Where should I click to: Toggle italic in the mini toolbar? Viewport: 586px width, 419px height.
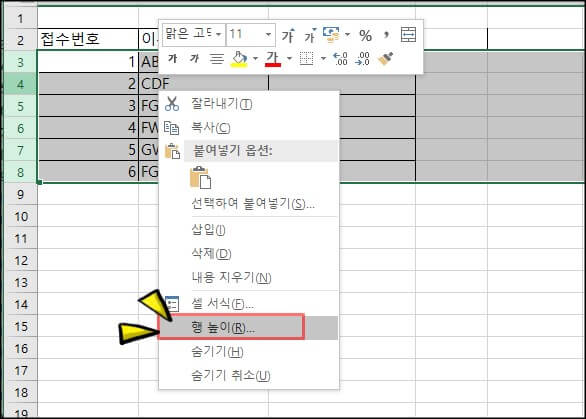point(194,58)
